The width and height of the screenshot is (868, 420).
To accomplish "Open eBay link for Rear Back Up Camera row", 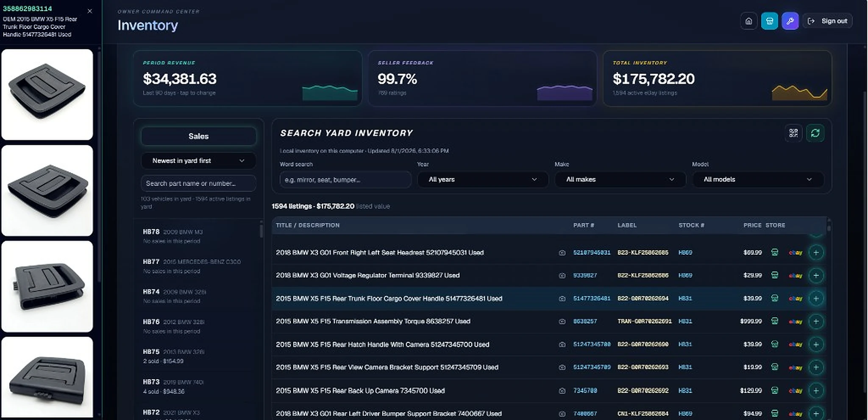I will click(x=796, y=391).
